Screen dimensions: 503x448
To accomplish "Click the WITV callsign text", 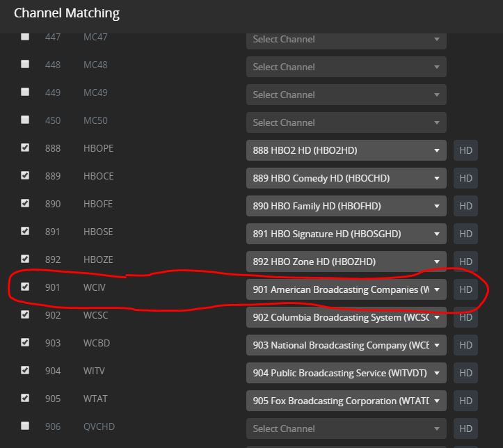I will [94, 371].
